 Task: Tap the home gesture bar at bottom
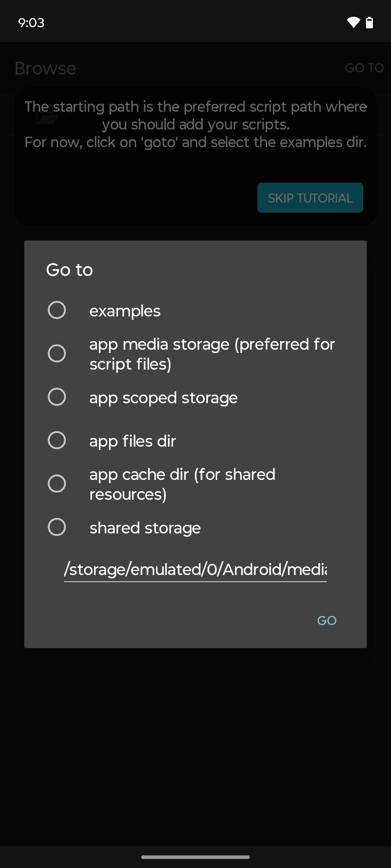pos(195,857)
